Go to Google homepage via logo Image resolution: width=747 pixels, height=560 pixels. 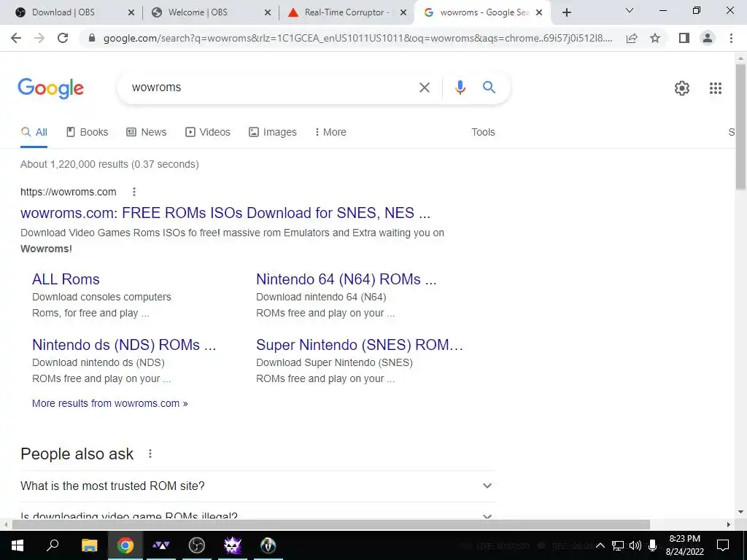point(51,88)
